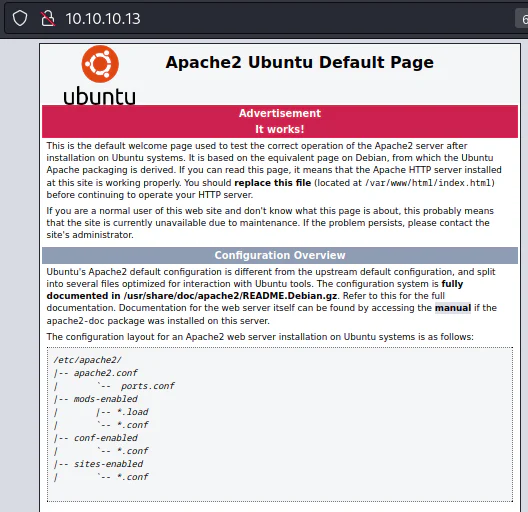Click the Advertisement banner text
Viewport: 528px width, 512px height.
pyautogui.click(x=279, y=113)
